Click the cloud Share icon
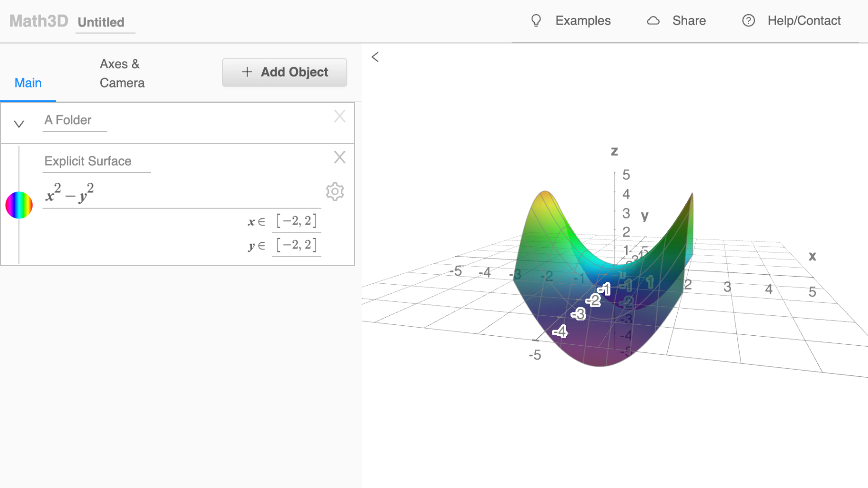This screenshot has width=868, height=488. 653,21
